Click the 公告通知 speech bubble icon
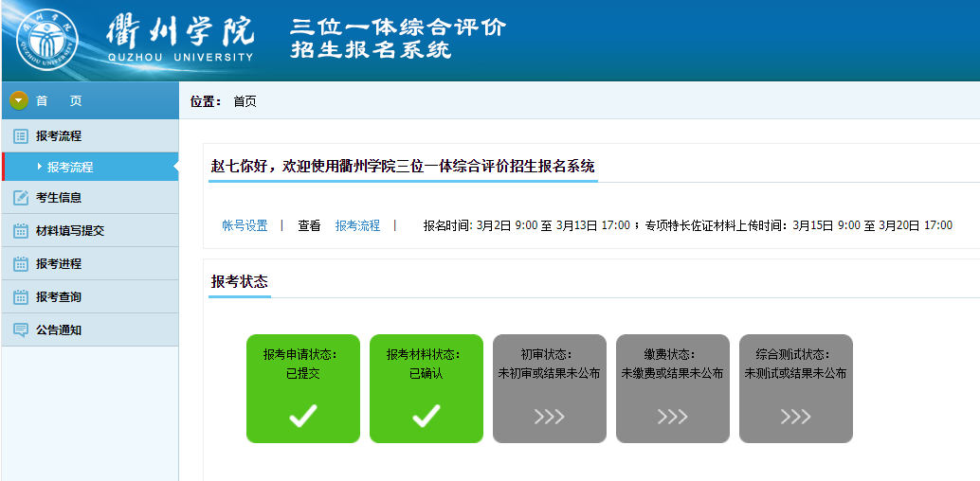Viewport: 980px width, 481px height. click(x=20, y=330)
